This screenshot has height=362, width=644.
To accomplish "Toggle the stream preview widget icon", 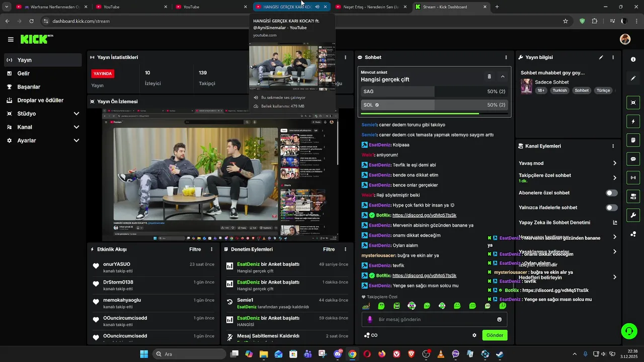I will click(633, 103).
